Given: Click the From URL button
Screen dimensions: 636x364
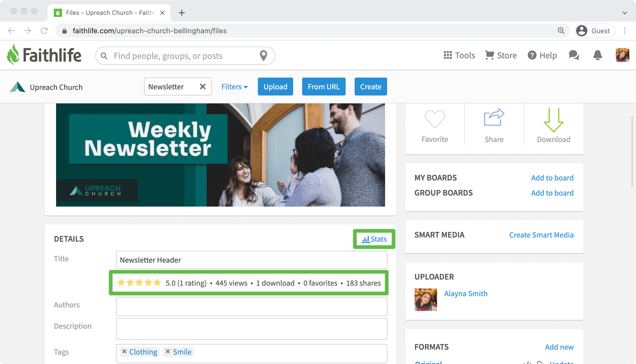Looking at the screenshot, I should 324,87.
